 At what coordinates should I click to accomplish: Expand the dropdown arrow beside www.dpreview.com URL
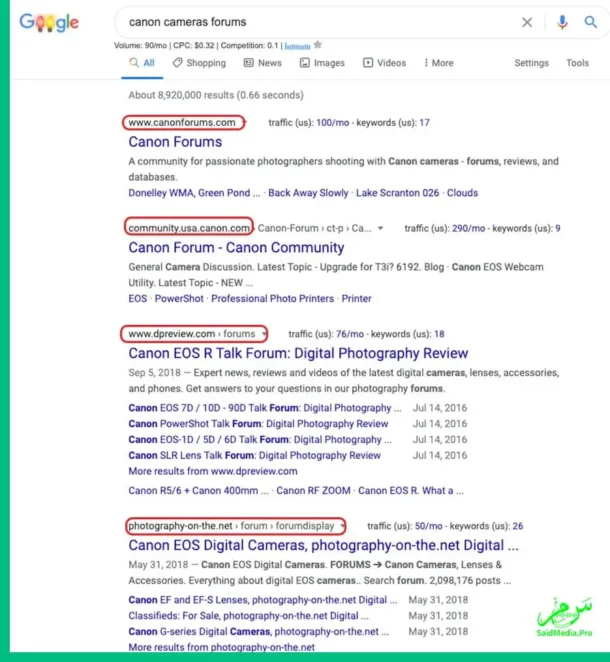click(264, 334)
